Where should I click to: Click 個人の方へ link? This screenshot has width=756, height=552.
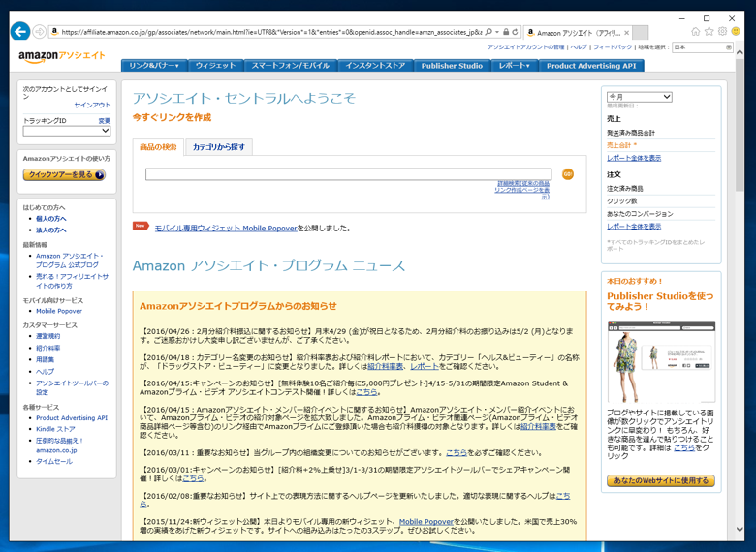(x=51, y=219)
